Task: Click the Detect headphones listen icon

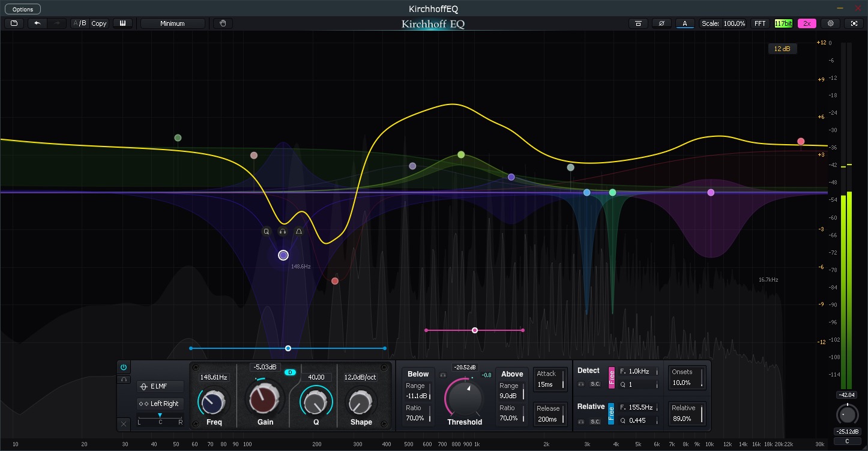Action: coord(581,384)
